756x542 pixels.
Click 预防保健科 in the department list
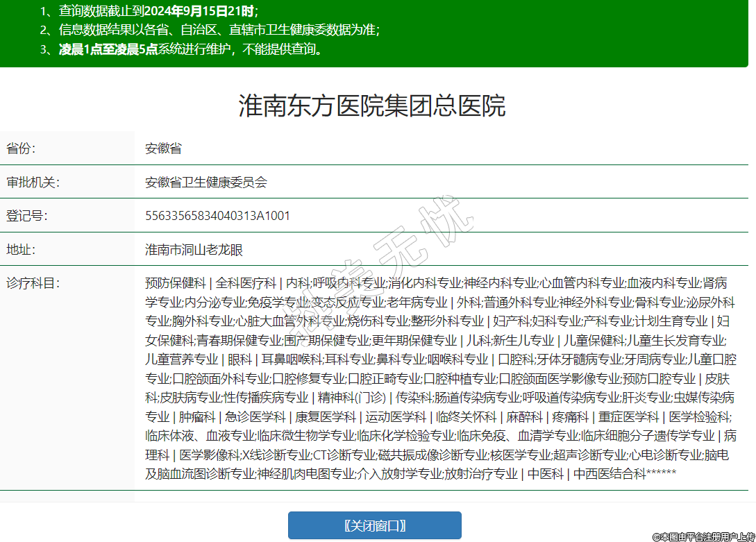176,283
